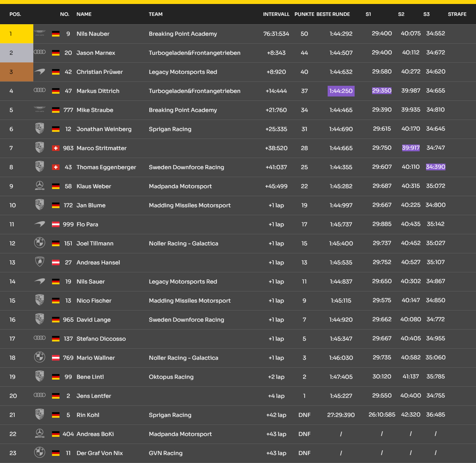Click the Porsche crest in Jonathan Weinberg's row

tap(40, 129)
